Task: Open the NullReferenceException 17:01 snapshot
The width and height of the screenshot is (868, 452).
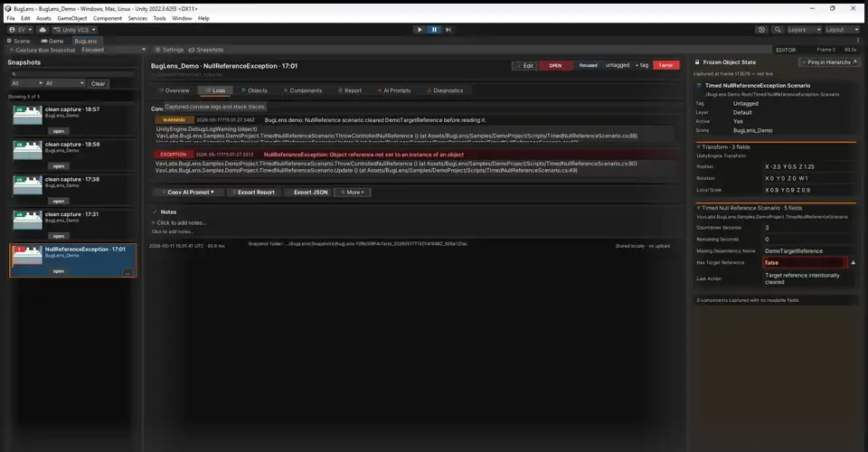Action: (x=59, y=271)
